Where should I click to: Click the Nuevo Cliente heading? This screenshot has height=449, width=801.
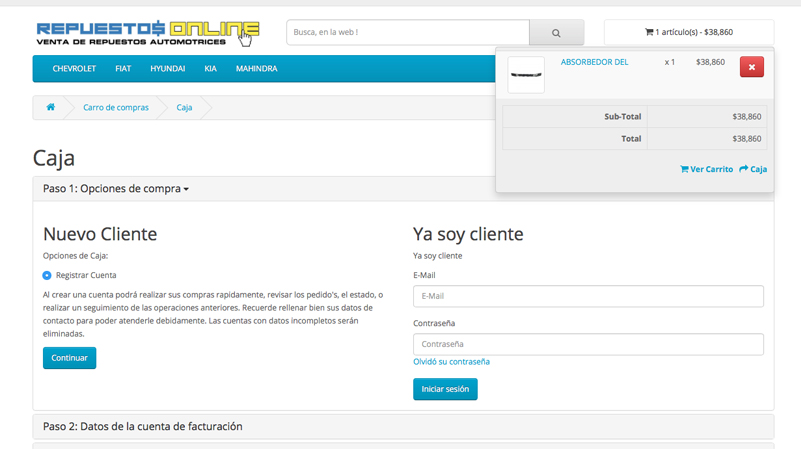click(x=100, y=234)
